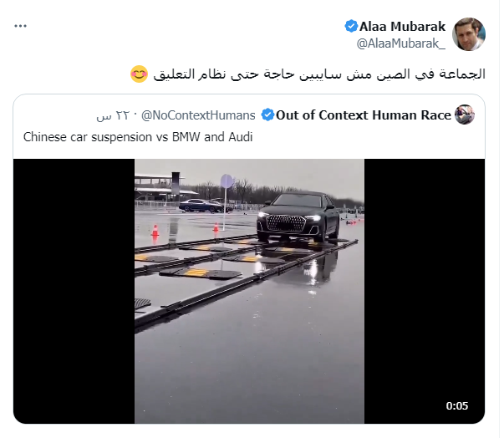Click the Out of Context Human Race avatar
Screen dimensions: 504x438
click(x=465, y=115)
